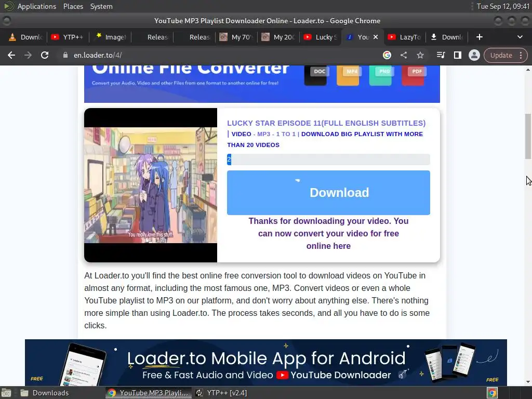Screen dimensions: 532x399
Task: Click the convert video online here link
Action: pyautogui.click(x=328, y=233)
